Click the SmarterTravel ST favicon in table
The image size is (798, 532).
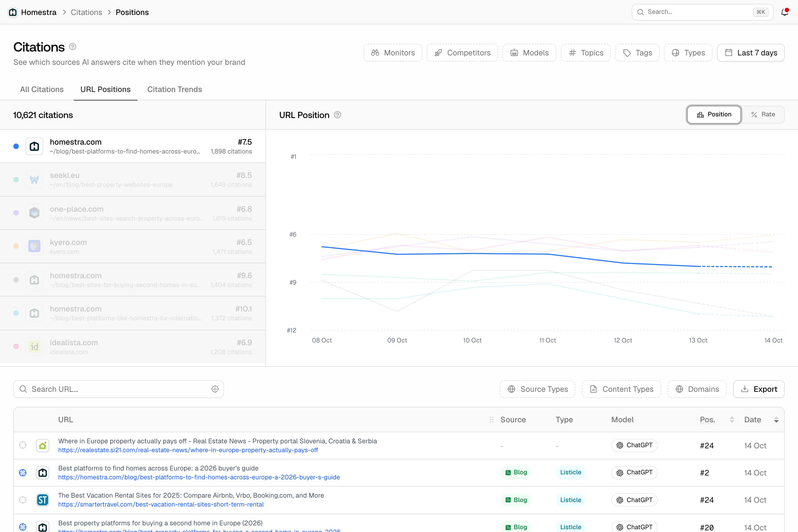click(43, 500)
